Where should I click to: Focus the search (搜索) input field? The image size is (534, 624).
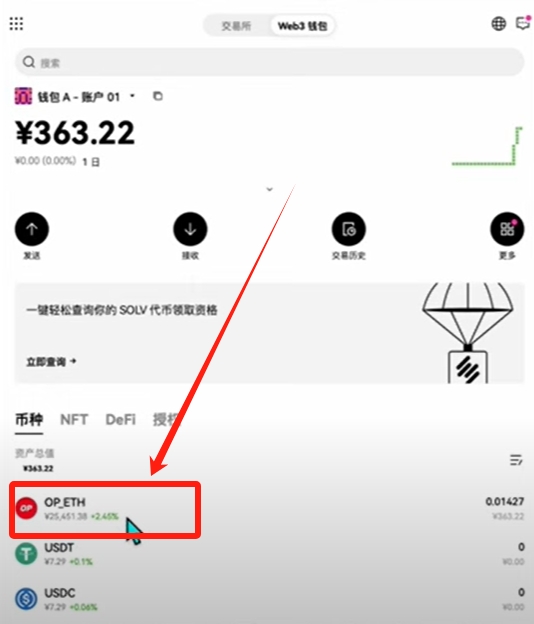click(269, 62)
